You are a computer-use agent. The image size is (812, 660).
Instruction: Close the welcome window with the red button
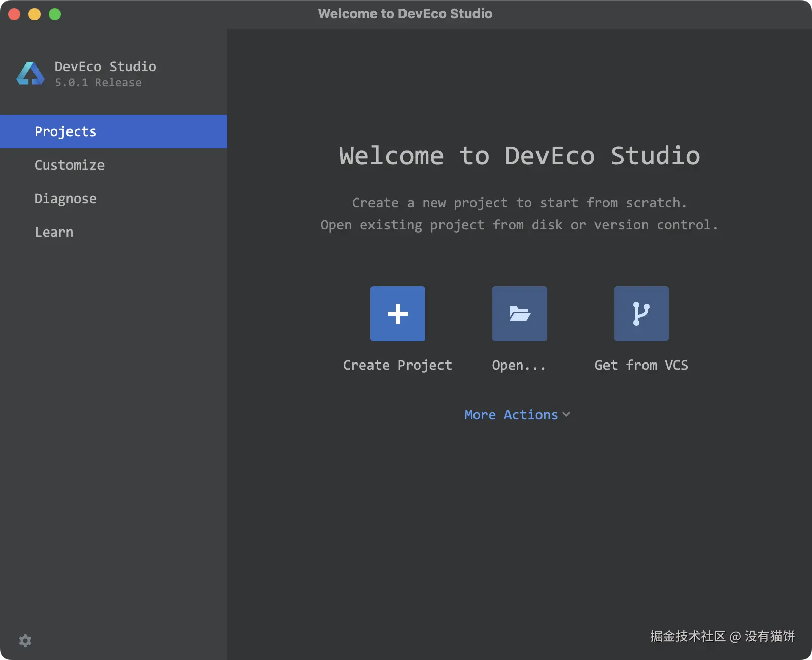click(x=14, y=14)
